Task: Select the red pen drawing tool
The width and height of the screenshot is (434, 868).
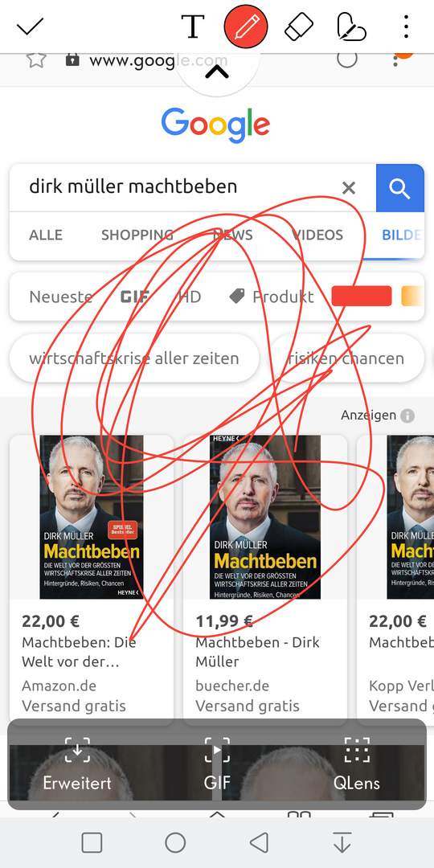Action: click(x=246, y=27)
